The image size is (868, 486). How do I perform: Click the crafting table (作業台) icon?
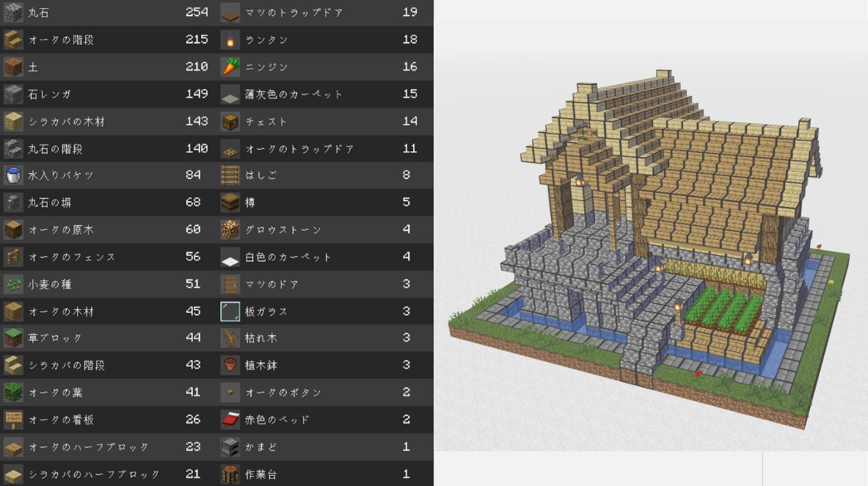[230, 474]
